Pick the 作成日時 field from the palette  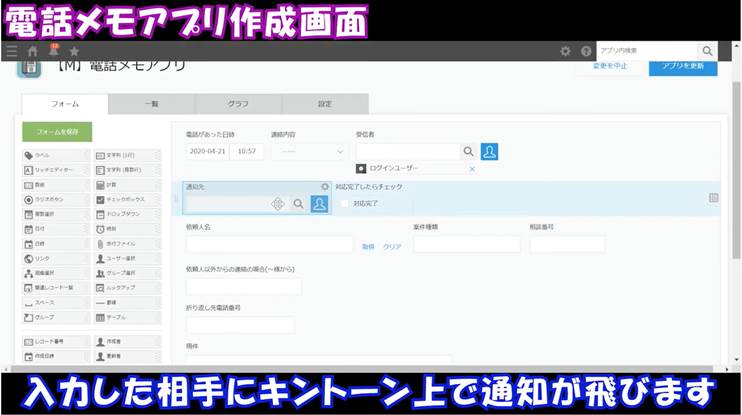56,356
